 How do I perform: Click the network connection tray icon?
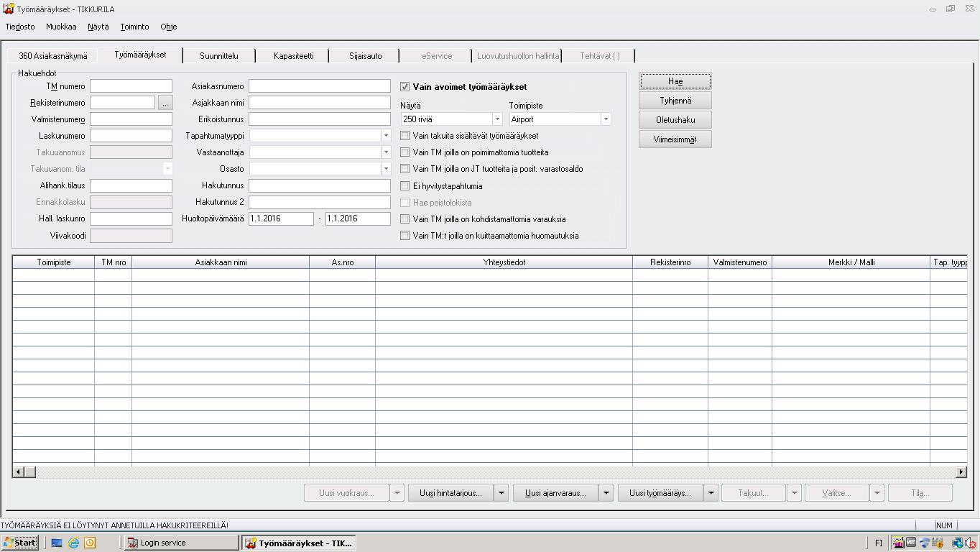point(958,543)
